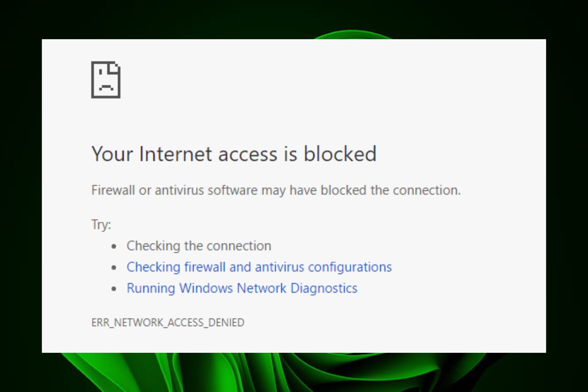Run the Windows Network Diagnostics link
The height and width of the screenshot is (392, 588).
point(242,288)
